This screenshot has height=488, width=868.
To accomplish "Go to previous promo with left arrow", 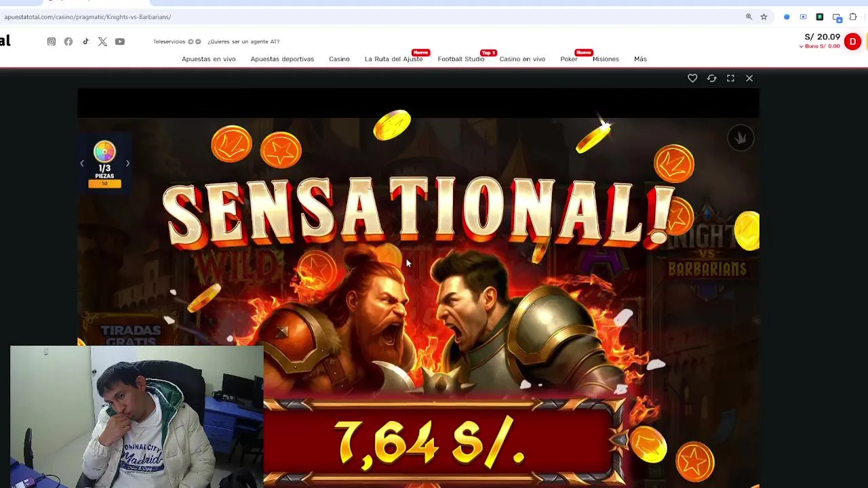I will tap(82, 163).
